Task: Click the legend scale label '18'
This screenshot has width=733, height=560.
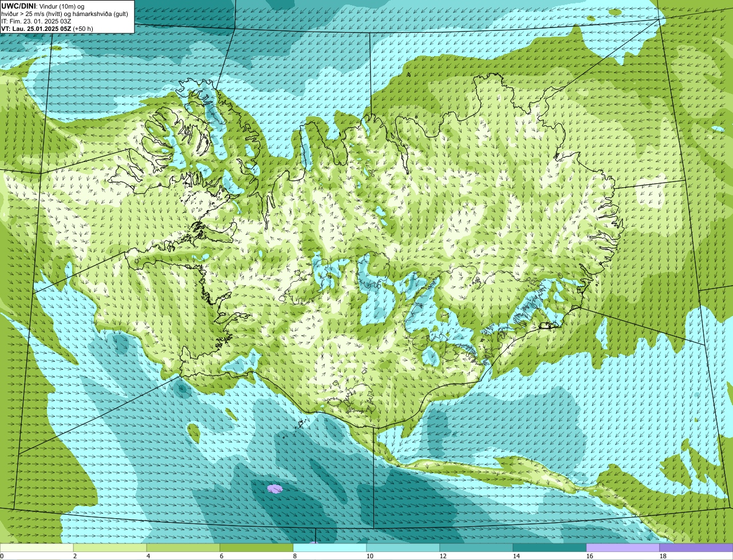Action: coord(663,556)
